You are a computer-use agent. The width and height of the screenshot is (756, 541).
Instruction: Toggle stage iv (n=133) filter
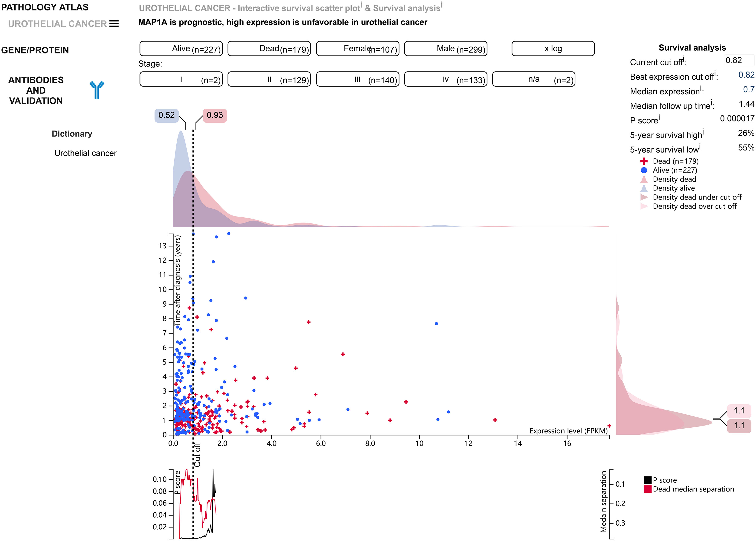click(x=446, y=79)
